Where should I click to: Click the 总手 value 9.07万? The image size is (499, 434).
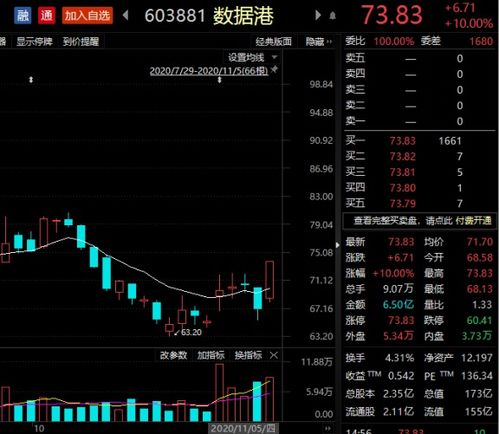point(398,289)
